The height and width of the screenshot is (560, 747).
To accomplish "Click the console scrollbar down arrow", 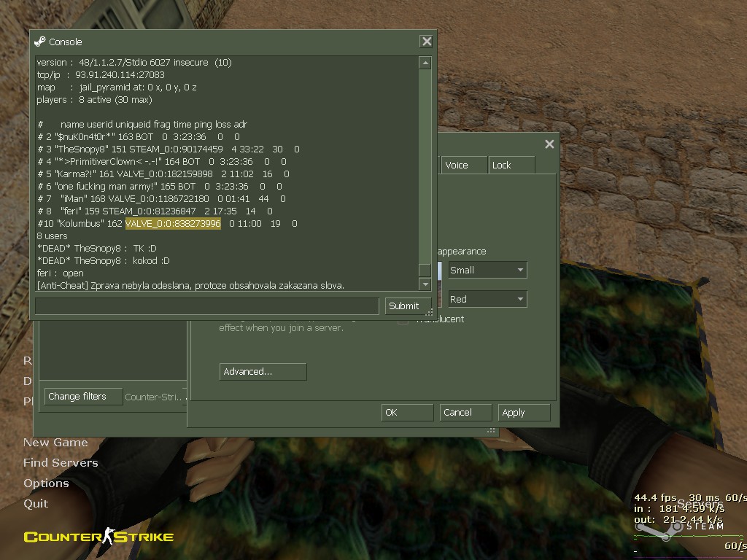I will pyautogui.click(x=425, y=284).
